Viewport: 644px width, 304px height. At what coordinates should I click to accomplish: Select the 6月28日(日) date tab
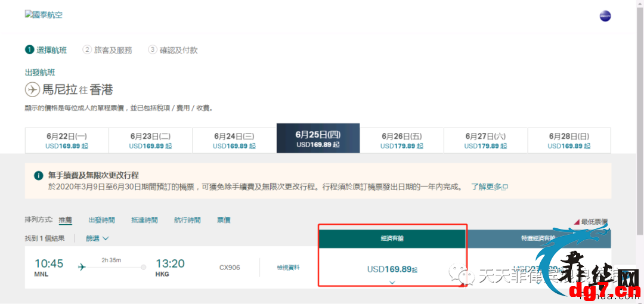click(569, 141)
